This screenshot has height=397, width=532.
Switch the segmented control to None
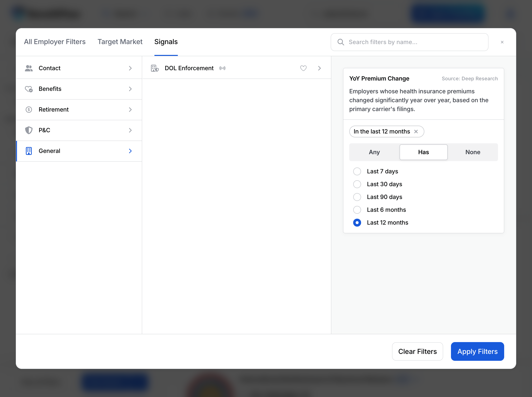473,152
